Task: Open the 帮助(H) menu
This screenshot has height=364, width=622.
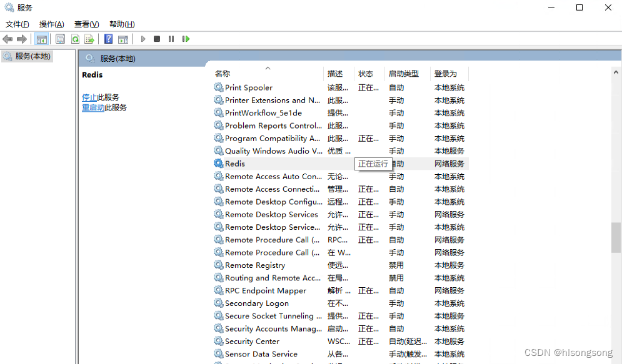Action: pyautogui.click(x=122, y=24)
